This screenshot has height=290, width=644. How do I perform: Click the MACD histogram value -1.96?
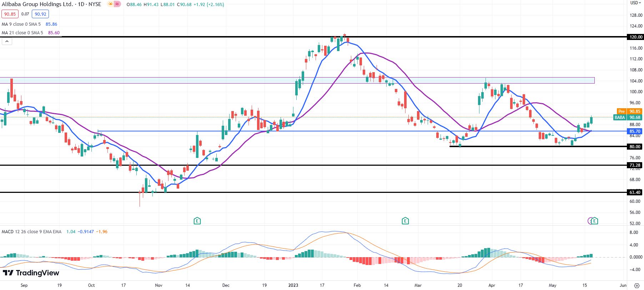(x=102, y=232)
